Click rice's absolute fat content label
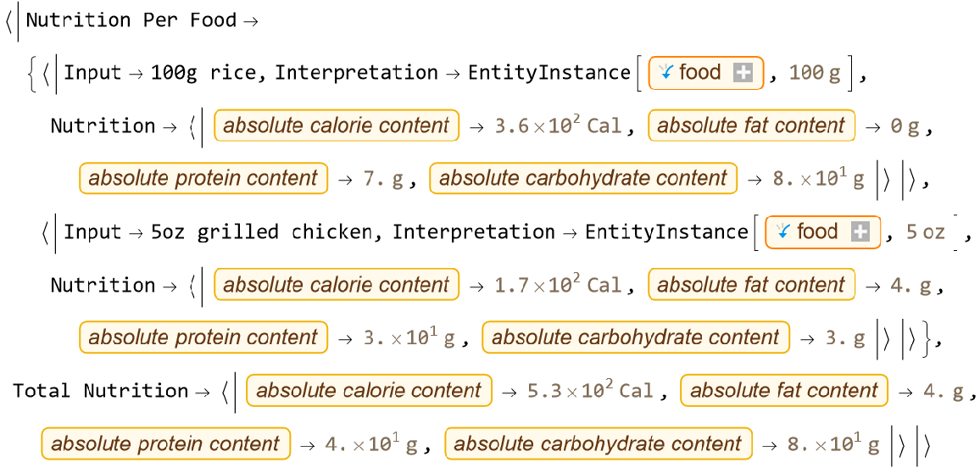The height and width of the screenshot is (468, 980). click(751, 126)
